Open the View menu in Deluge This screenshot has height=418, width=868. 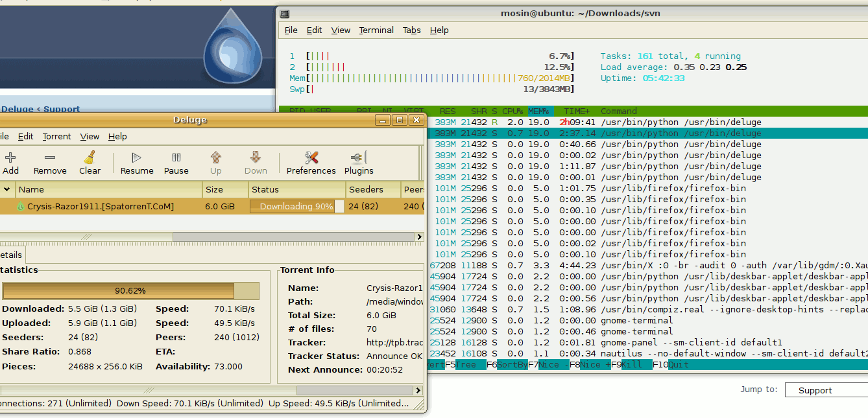90,136
